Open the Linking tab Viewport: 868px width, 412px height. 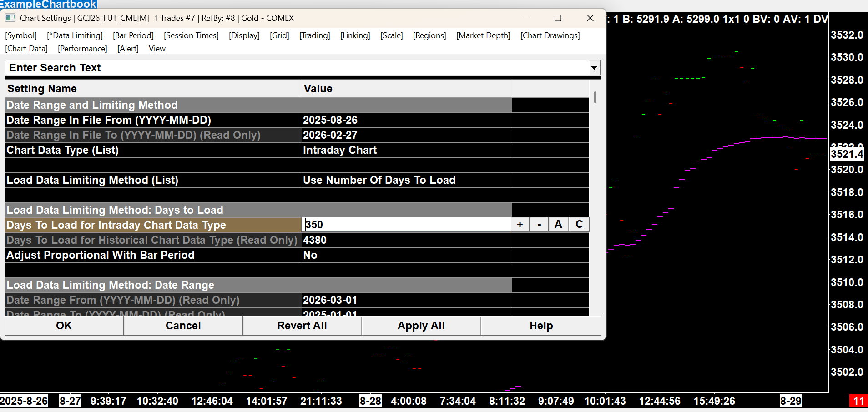pos(355,35)
